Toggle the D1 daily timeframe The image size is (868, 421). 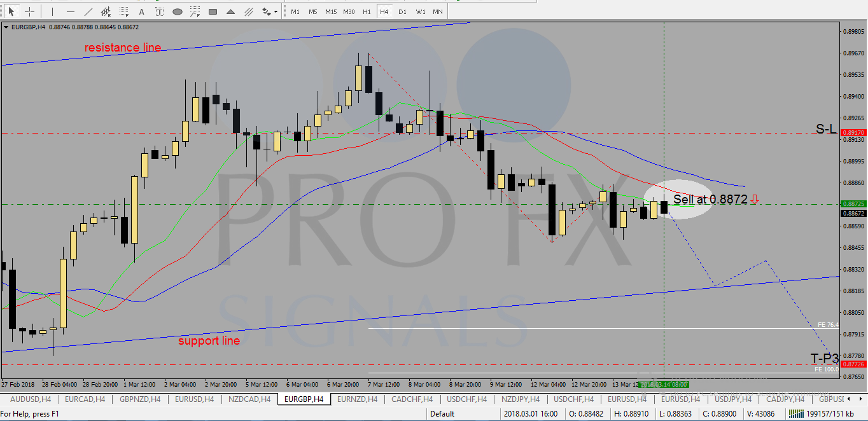coord(402,11)
